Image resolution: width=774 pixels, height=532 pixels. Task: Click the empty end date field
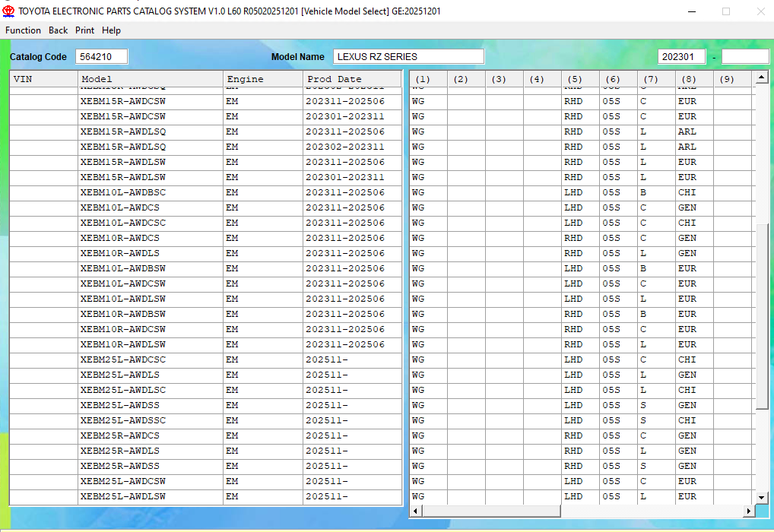(744, 57)
